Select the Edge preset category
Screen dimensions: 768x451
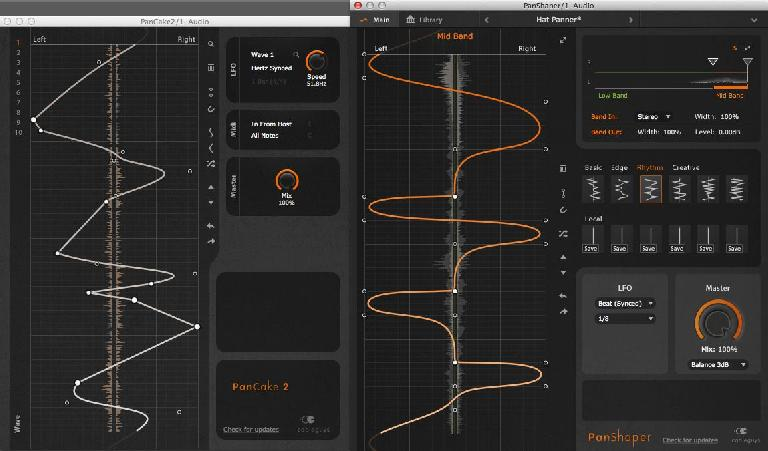[620, 167]
